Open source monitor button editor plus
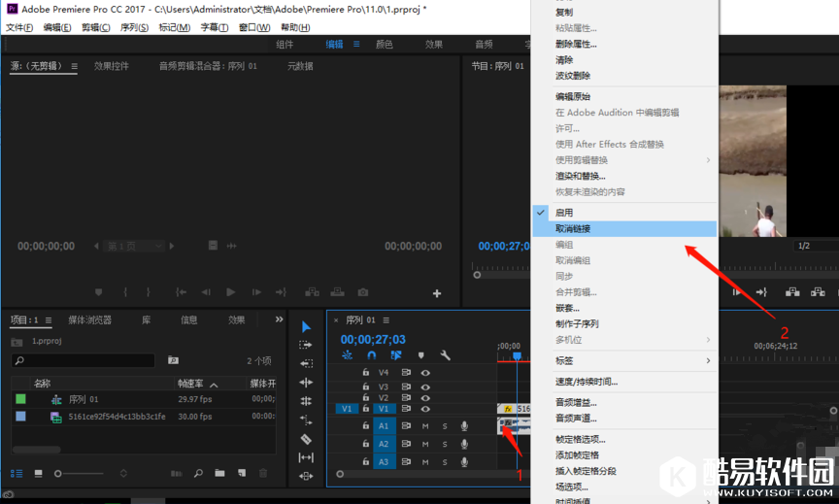The height and width of the screenshot is (504, 839). click(x=437, y=293)
